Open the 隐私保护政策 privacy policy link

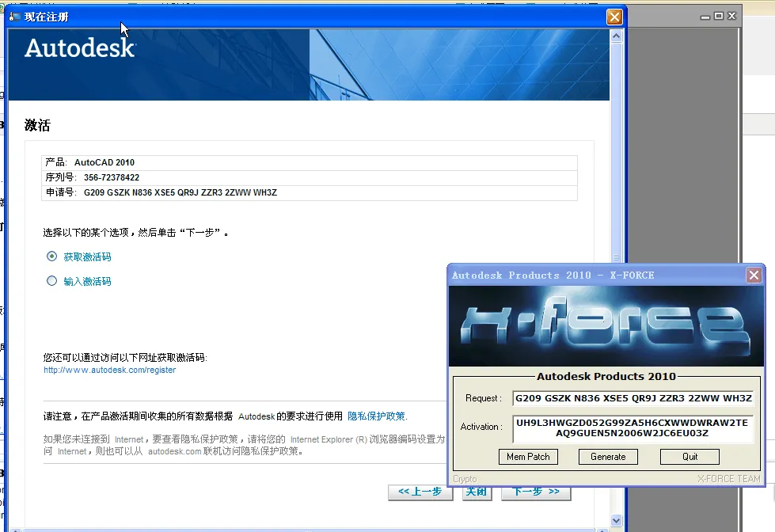coord(377,416)
